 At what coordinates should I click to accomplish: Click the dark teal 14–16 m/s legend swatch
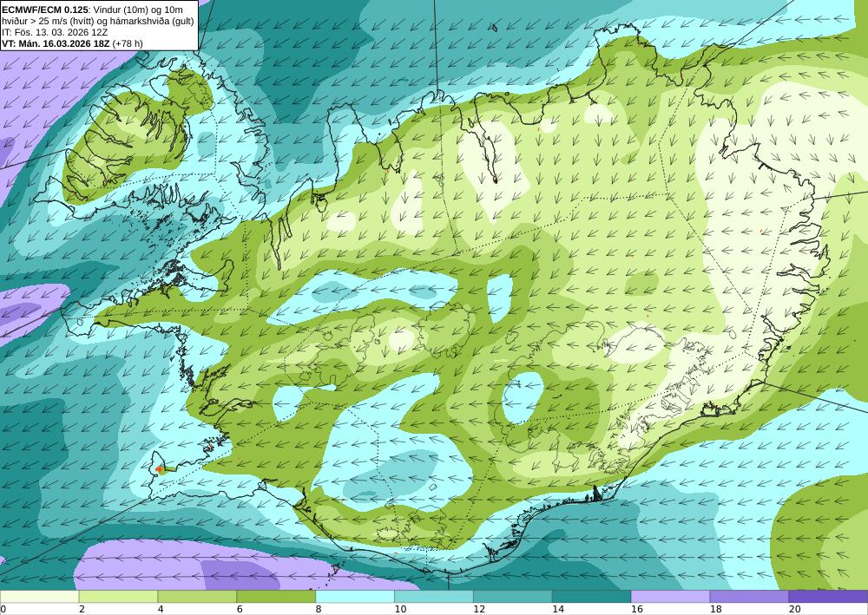tap(591, 597)
